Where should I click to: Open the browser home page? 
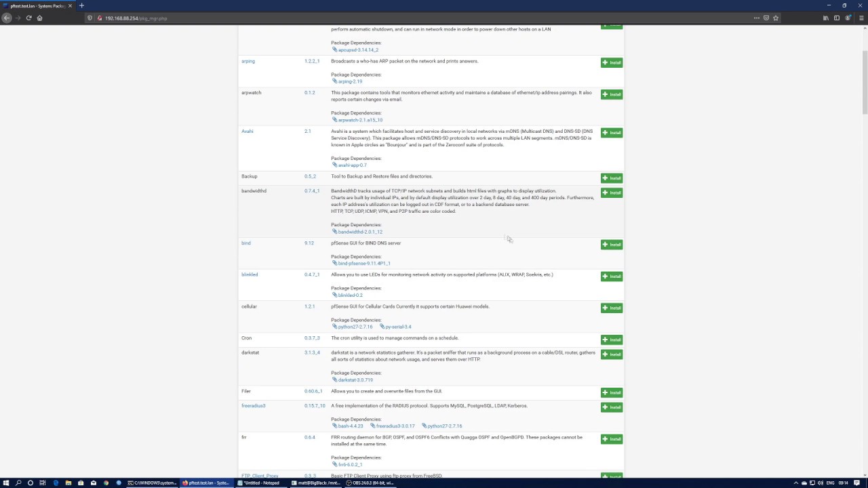coord(39,18)
